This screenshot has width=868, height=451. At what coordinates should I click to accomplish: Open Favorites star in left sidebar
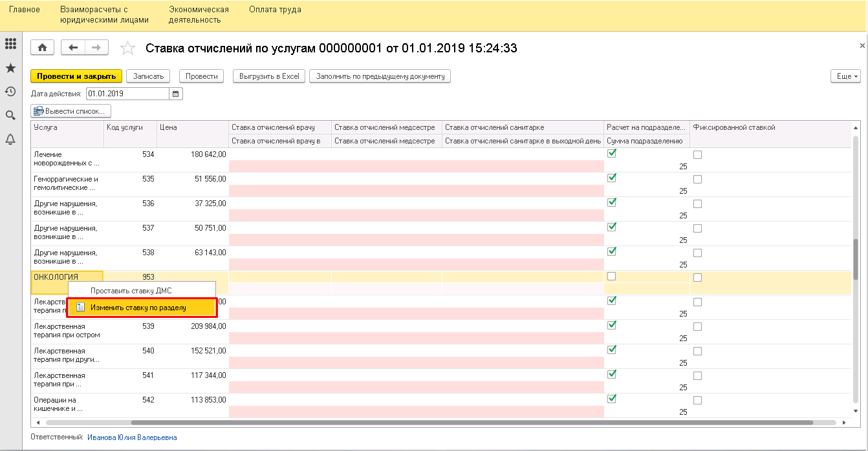pyautogui.click(x=10, y=68)
